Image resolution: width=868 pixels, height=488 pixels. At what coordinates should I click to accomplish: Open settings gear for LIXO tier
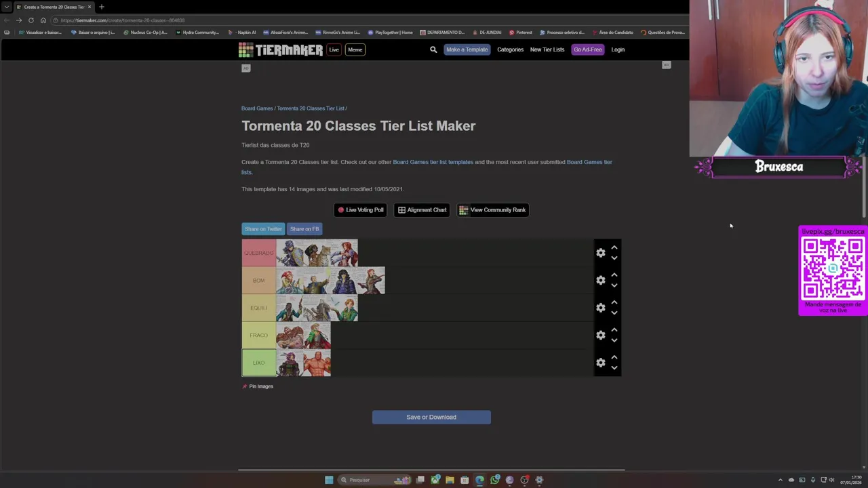[600, 363]
